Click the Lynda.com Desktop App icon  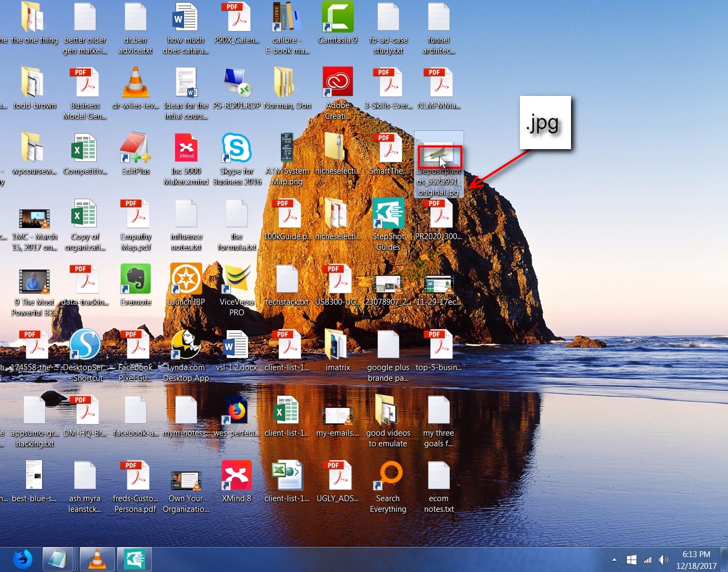186,346
